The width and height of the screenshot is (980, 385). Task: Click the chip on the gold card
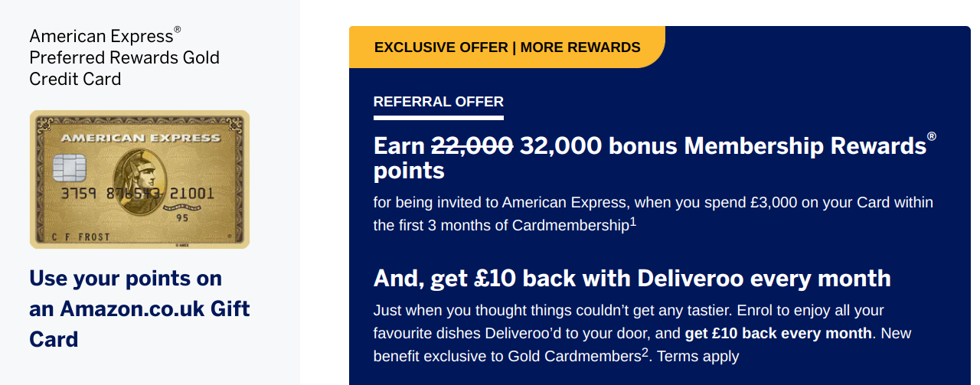69,168
